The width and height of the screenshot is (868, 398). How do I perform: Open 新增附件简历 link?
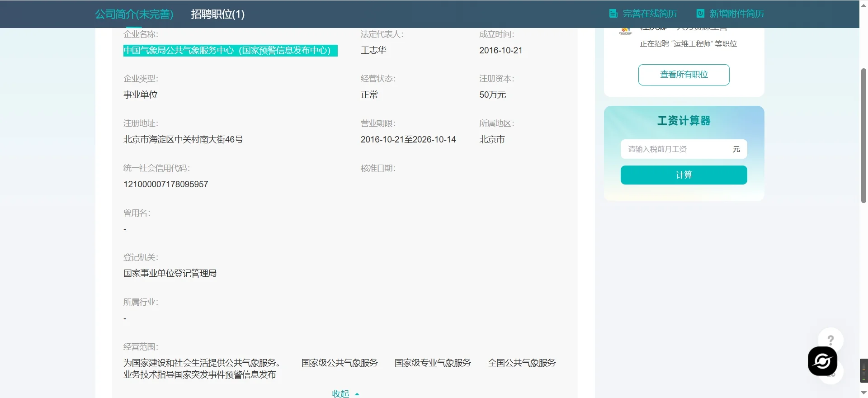pos(737,14)
